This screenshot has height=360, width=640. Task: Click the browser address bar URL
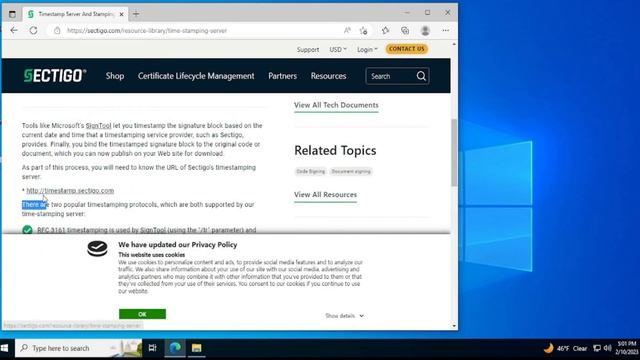[147, 31]
